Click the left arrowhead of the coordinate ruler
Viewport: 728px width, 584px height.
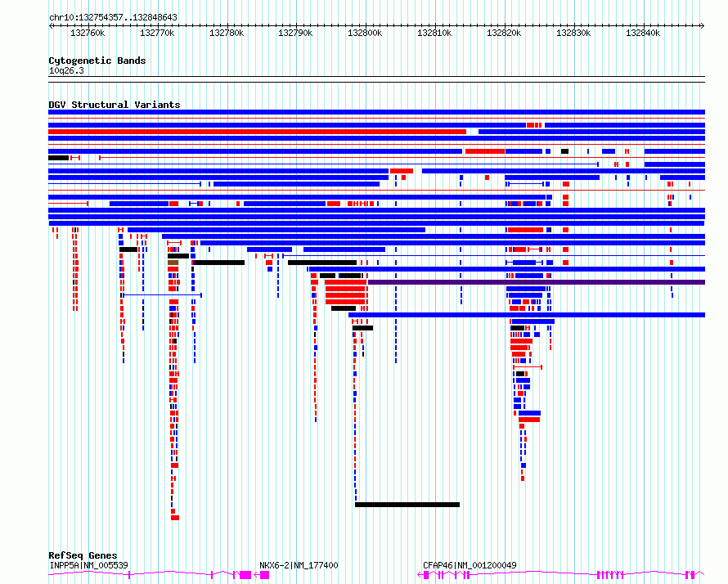click(x=51, y=26)
